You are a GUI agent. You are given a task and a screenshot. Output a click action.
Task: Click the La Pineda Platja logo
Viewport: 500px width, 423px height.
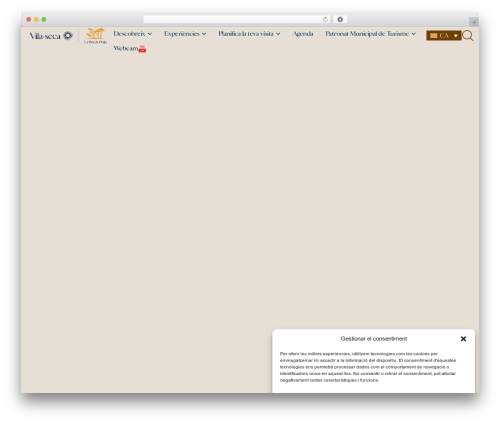95,36
